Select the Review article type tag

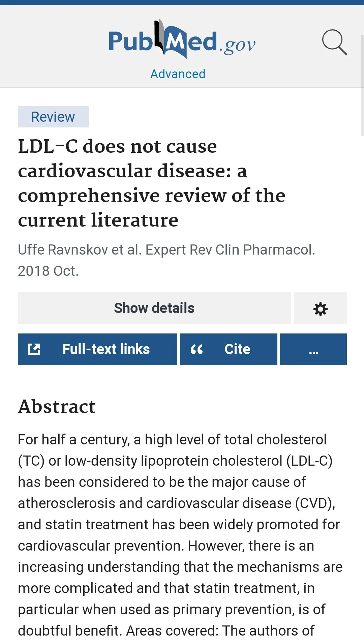(53, 117)
